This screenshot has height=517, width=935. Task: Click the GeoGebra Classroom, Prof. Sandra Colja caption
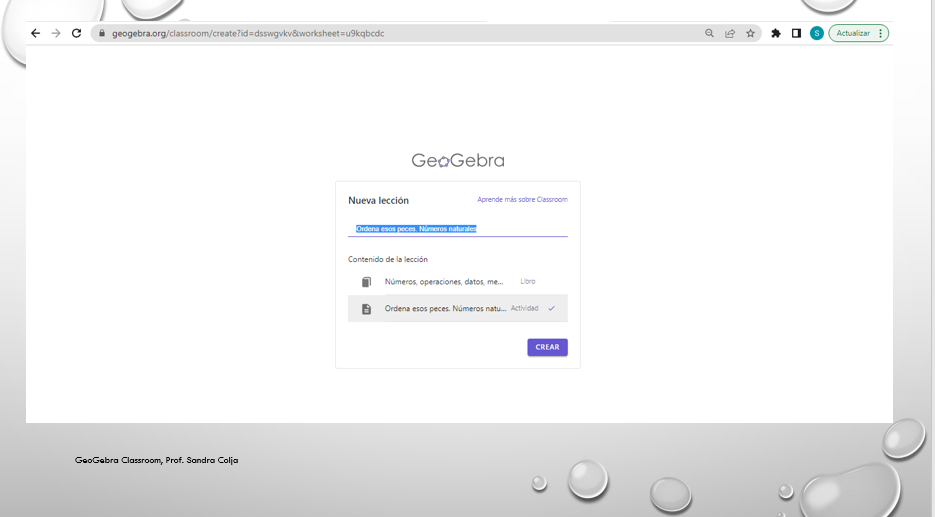tap(157, 460)
